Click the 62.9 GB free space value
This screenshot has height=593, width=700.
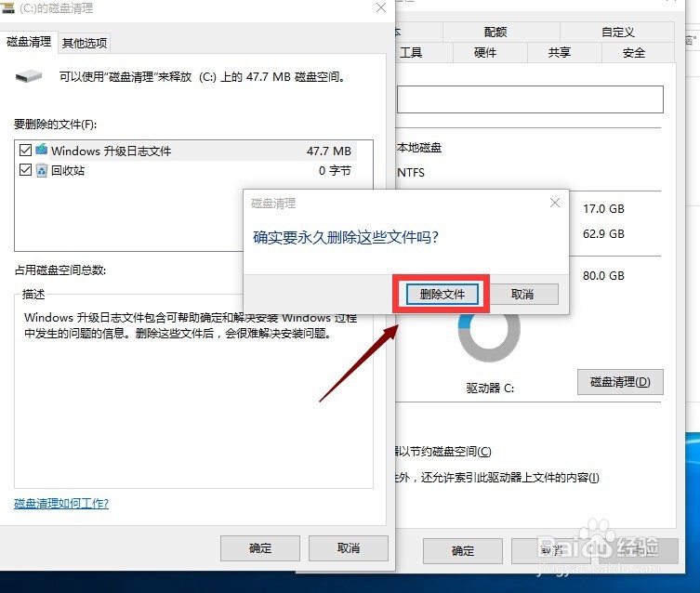pos(603,234)
